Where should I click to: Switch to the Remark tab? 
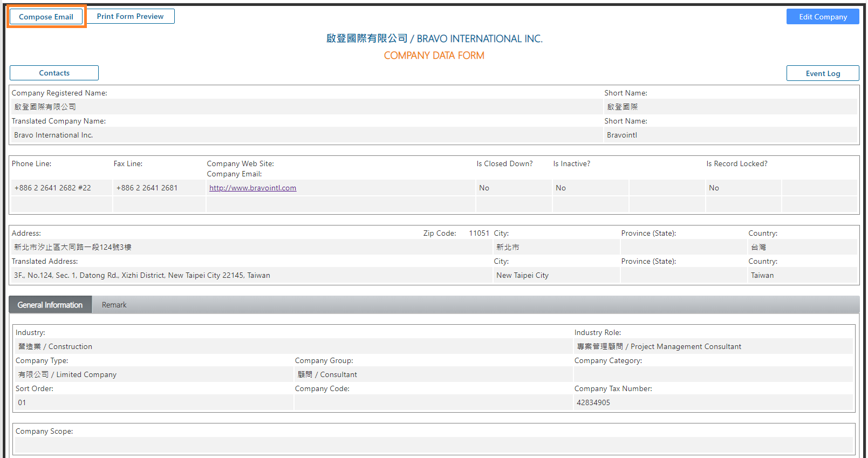pos(114,305)
